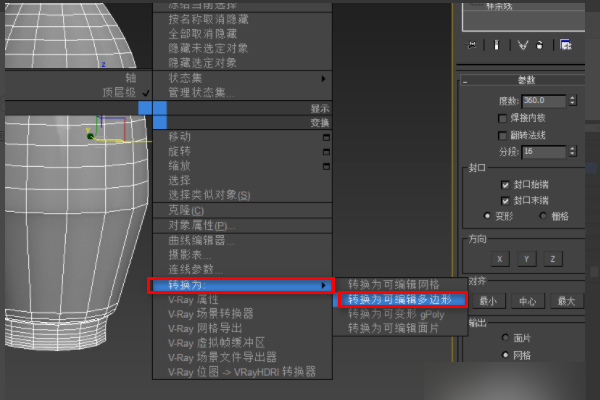600x400 pixels.
Task: Click 按名称取消隐藏
Action: pyautogui.click(x=209, y=20)
